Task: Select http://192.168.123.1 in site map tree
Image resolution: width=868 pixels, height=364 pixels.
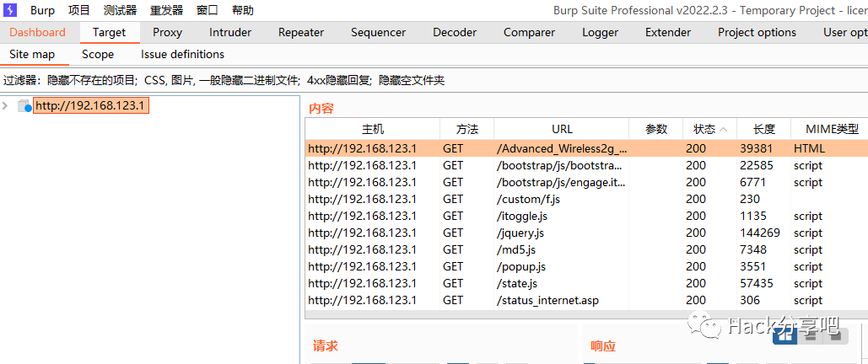Action: point(91,105)
